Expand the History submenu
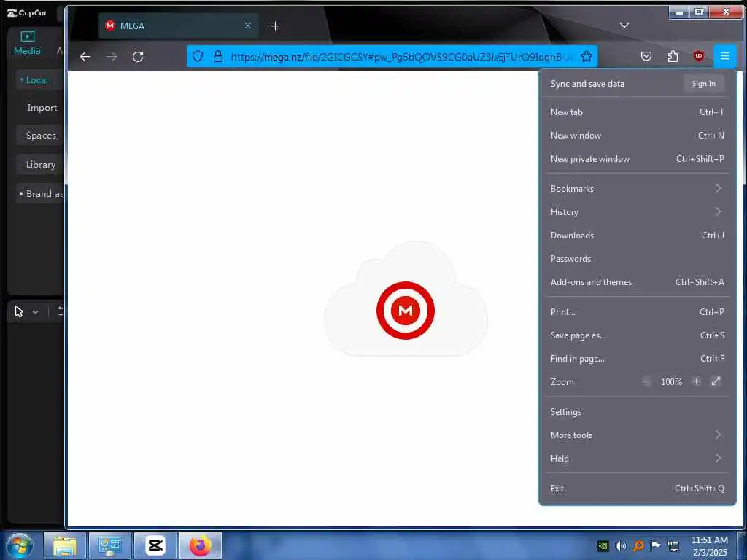747x560 pixels. coord(637,212)
